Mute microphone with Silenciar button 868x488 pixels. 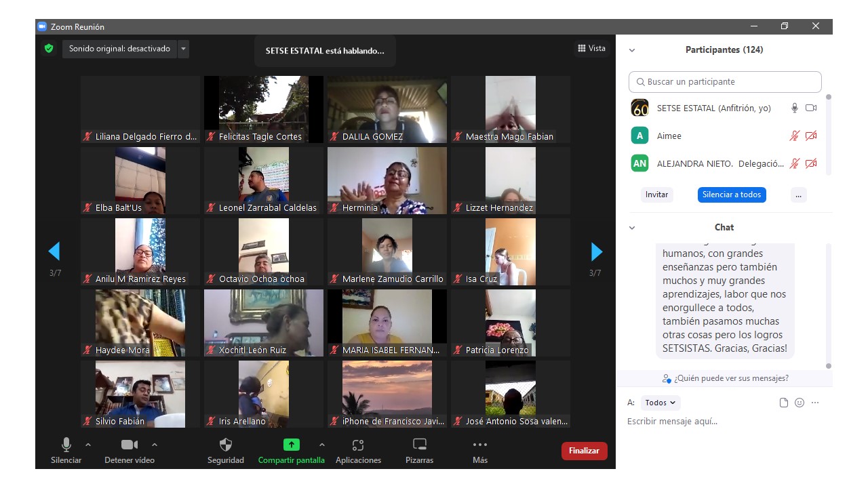66,445
